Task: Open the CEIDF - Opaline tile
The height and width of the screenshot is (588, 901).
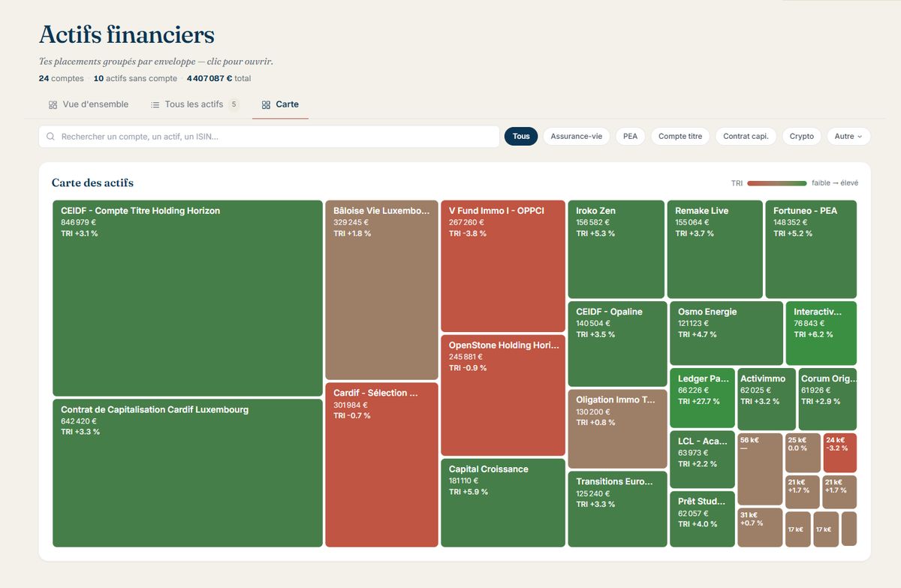Action: tap(617, 344)
